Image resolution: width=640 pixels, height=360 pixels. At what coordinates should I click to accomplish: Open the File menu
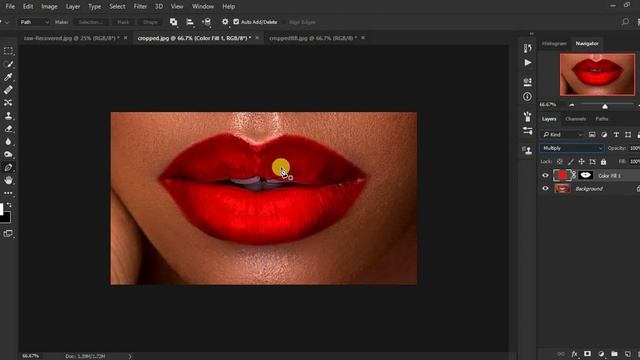tap(10, 7)
